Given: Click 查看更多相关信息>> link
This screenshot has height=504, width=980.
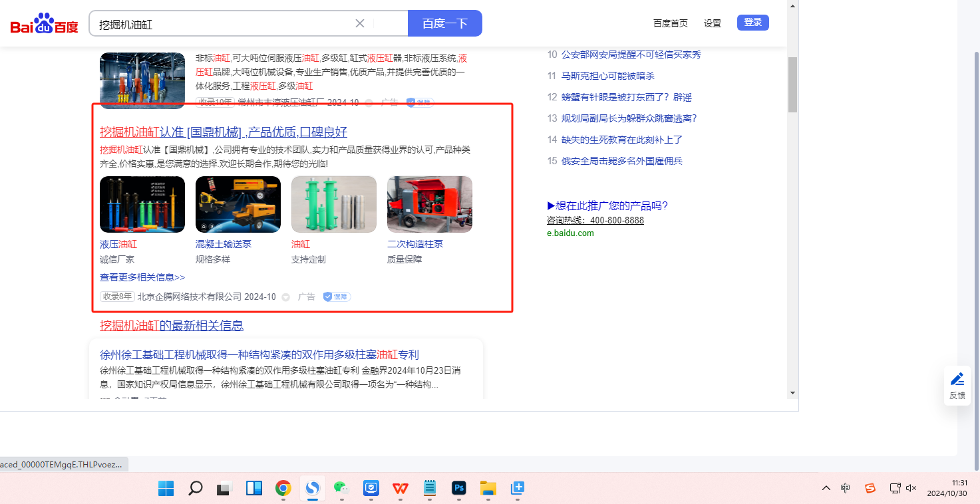Looking at the screenshot, I should click(142, 277).
